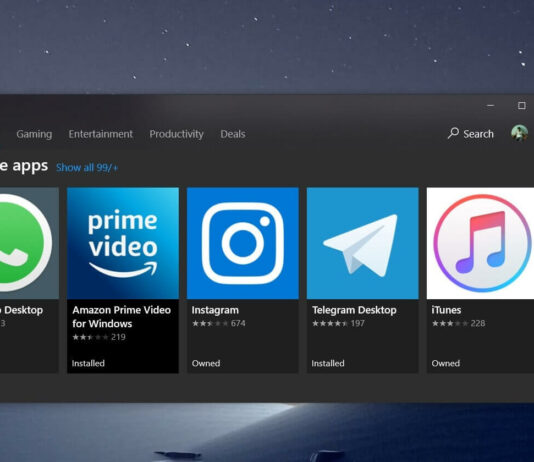The width and height of the screenshot is (534, 462).
Task: Open the Telegram Desktop icon tile
Action: [x=363, y=243]
